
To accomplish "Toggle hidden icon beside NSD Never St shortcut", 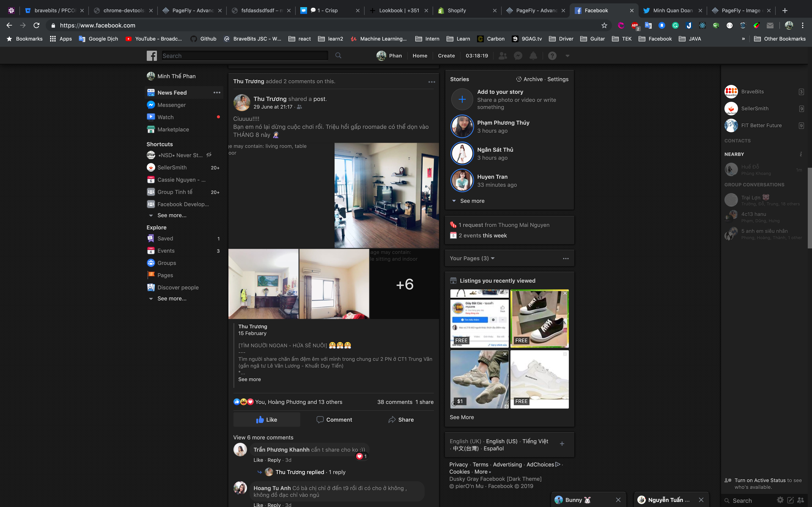I will [209, 155].
